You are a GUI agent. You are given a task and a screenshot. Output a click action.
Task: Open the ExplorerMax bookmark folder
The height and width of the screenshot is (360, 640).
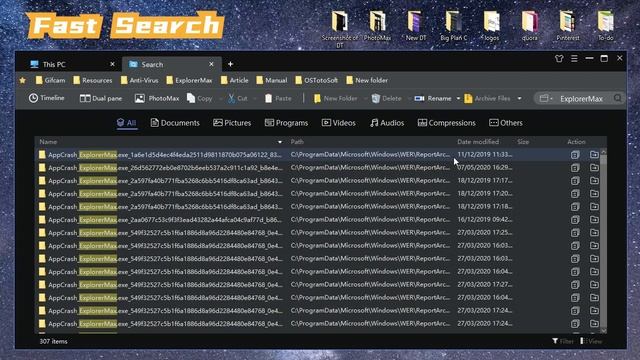(x=189, y=80)
